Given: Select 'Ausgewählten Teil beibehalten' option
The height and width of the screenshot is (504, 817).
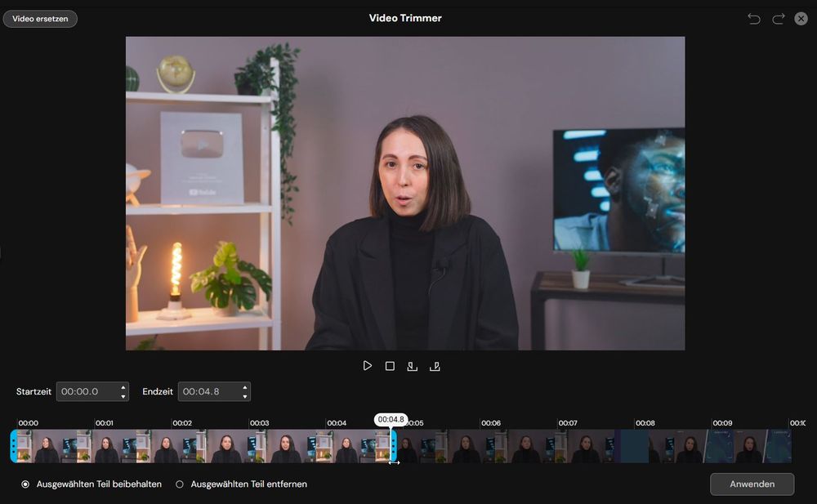Looking at the screenshot, I should pyautogui.click(x=25, y=484).
